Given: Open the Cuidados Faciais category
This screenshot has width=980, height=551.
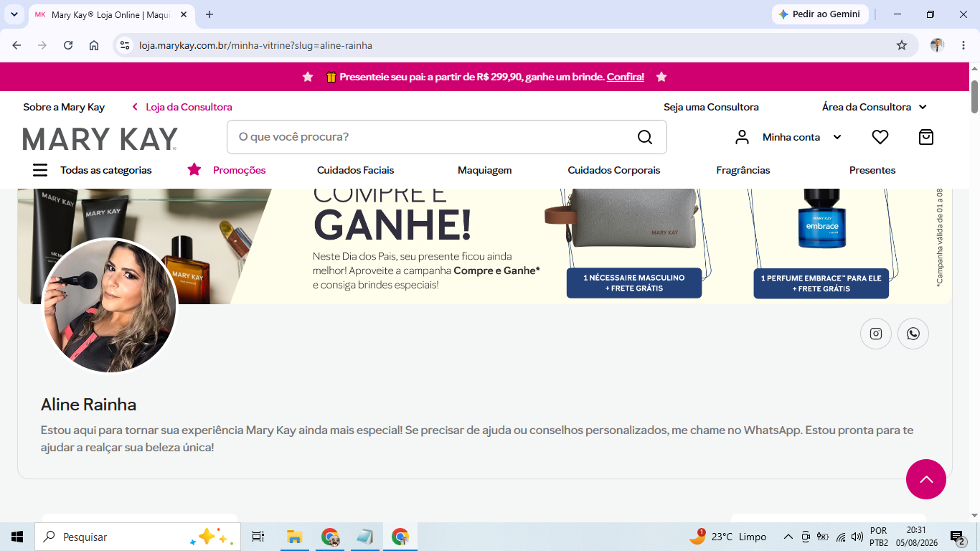Looking at the screenshot, I should click(356, 170).
